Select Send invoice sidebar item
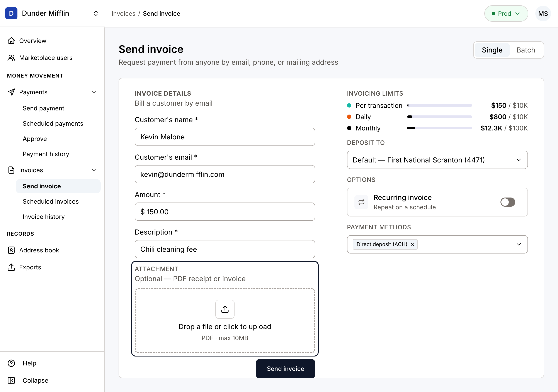The image size is (558, 392). [x=58, y=186]
